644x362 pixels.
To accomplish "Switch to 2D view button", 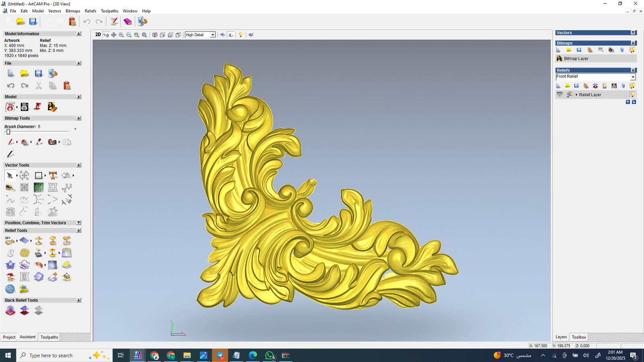I will tap(98, 35).
